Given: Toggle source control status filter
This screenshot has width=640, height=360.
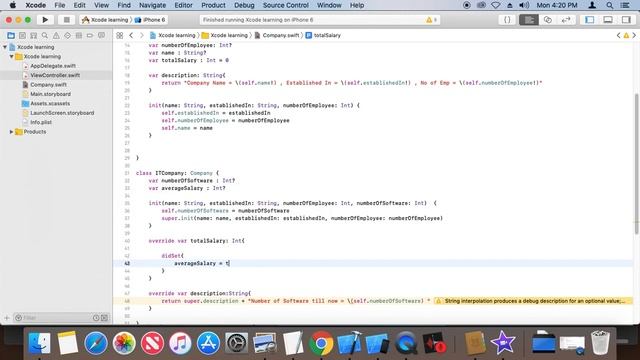Looking at the screenshot, I should [104, 318].
